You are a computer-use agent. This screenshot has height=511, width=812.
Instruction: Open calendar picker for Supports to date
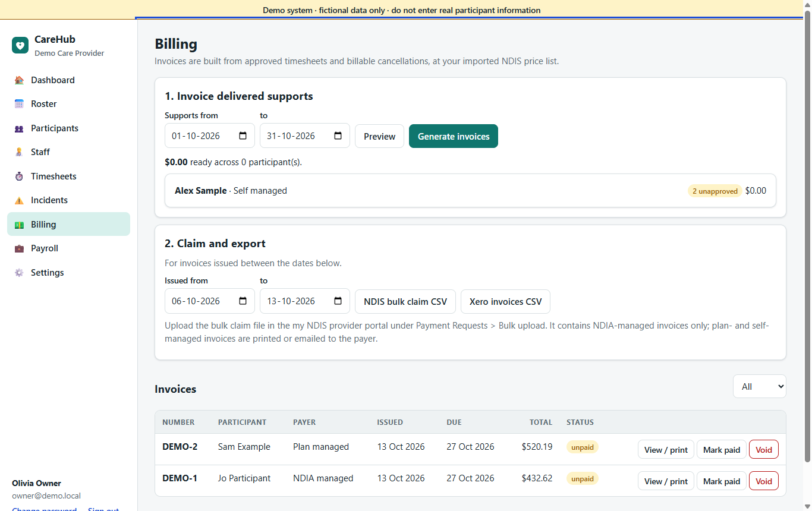pyautogui.click(x=338, y=136)
